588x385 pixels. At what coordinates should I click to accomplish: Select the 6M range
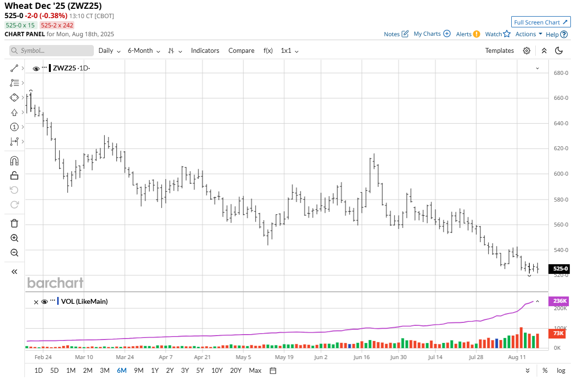122,370
